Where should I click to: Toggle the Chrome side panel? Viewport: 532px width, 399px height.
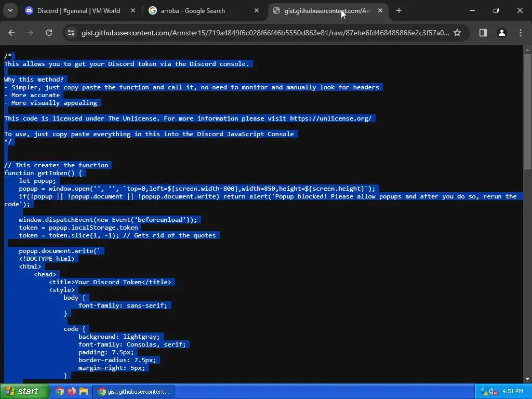point(483,33)
